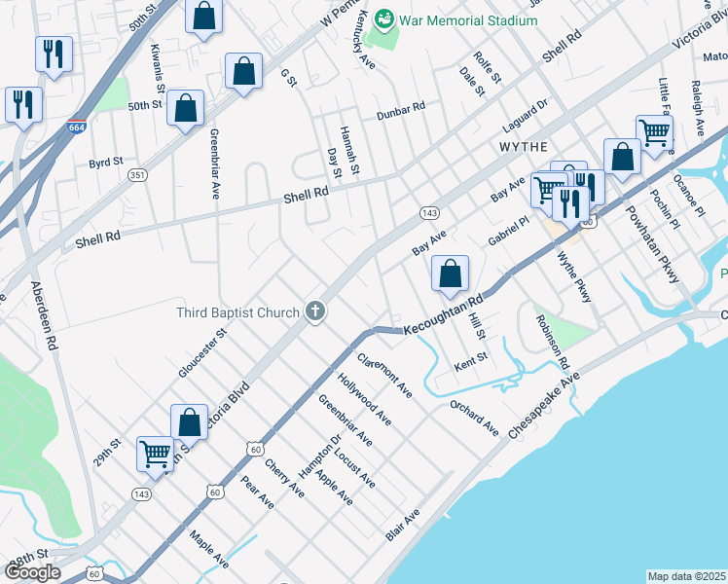Click the 29th St street label
This screenshot has width=728, height=584.
click(x=107, y=453)
